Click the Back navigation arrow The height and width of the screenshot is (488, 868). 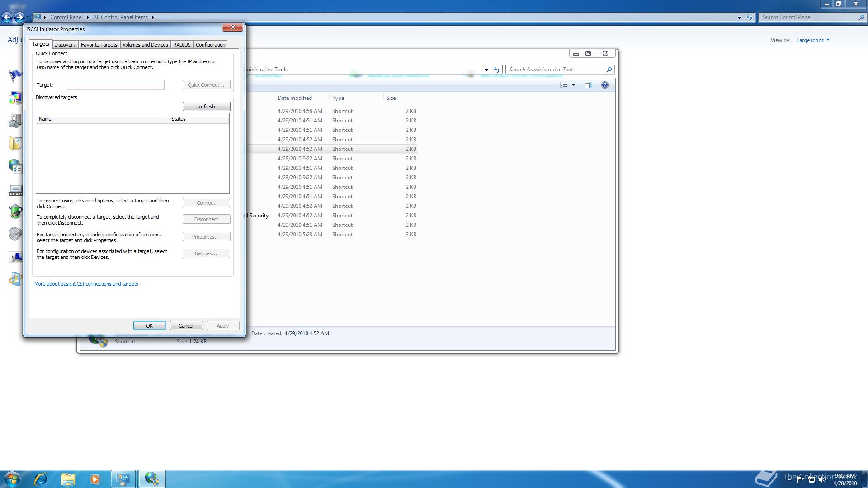[x=7, y=17]
